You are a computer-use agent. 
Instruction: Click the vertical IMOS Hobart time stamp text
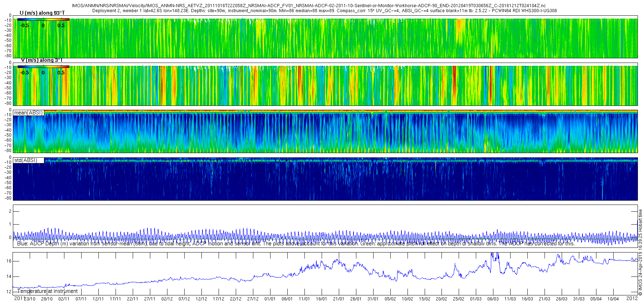point(640,252)
